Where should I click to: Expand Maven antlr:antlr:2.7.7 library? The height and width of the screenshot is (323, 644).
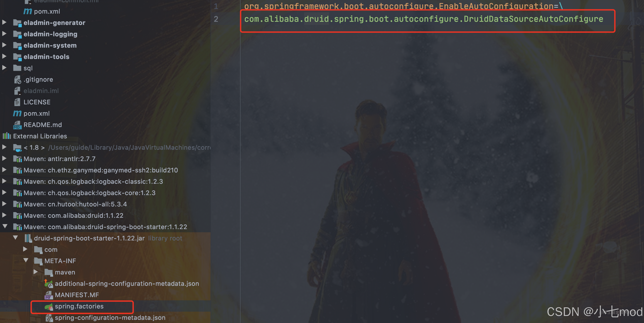[x=4, y=158]
